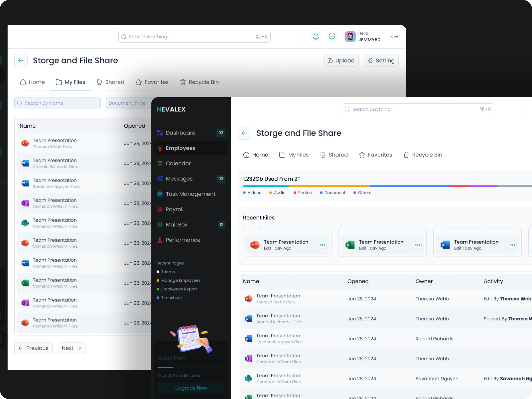The image size is (532, 399).
Task: Click the Search By Name field
Action: coord(57,103)
